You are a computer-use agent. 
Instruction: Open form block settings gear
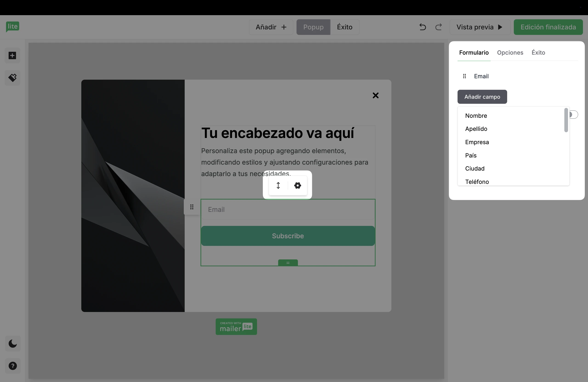click(297, 185)
